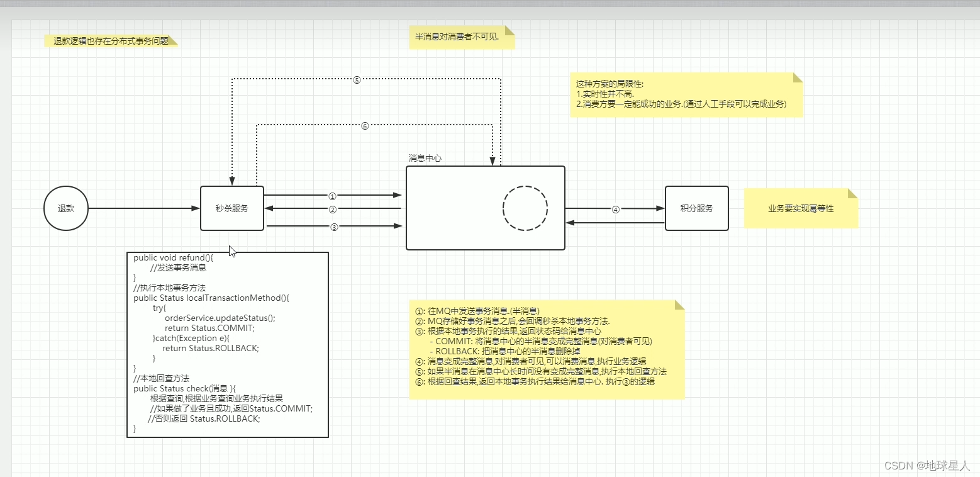Click the orderService.updateStatus(); code line
The height and width of the screenshot is (477, 980).
pos(220,318)
